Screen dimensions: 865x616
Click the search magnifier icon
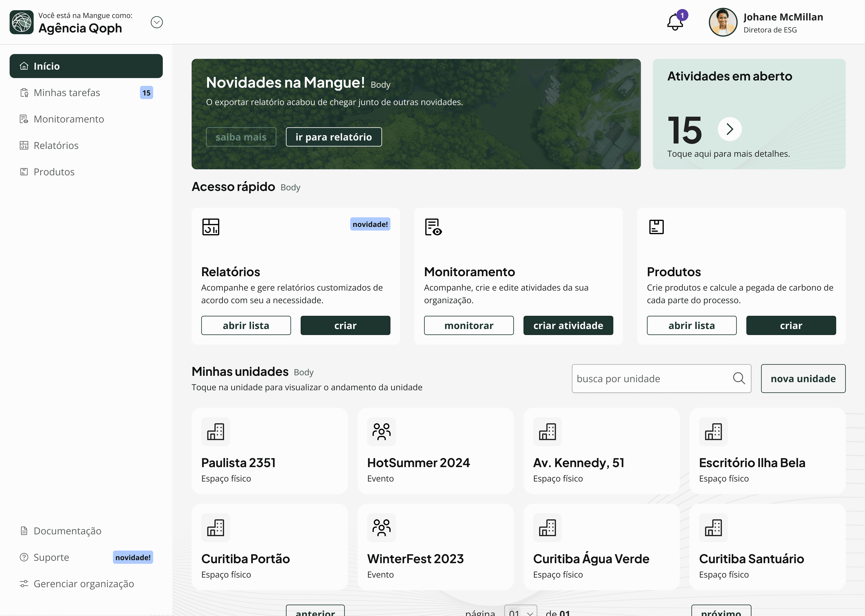click(x=739, y=378)
